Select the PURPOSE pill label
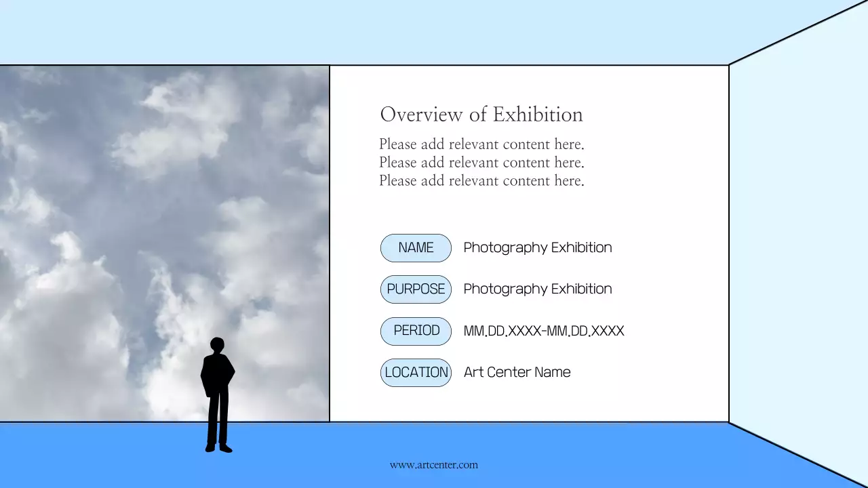The width and height of the screenshot is (868, 488). click(x=416, y=289)
